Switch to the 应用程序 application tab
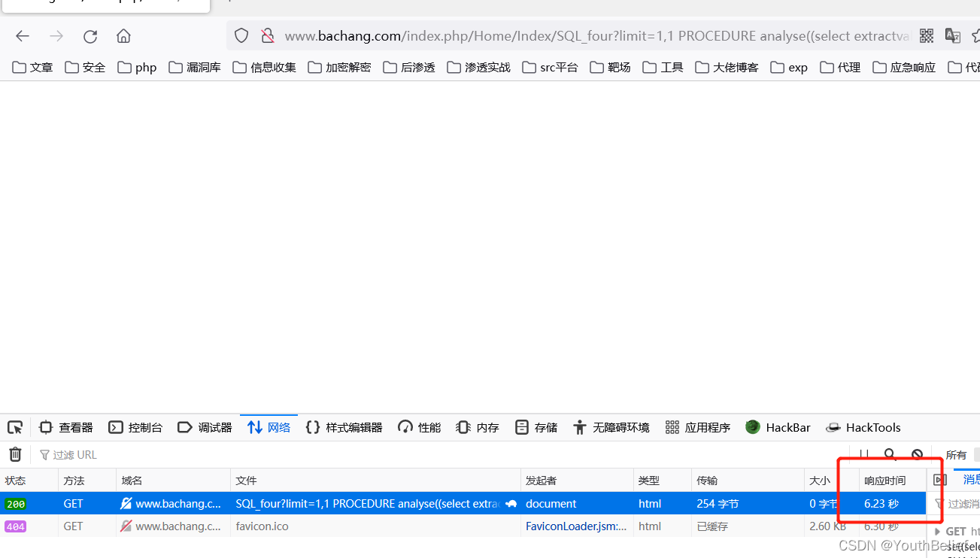This screenshot has height=558, width=980. 697,427
